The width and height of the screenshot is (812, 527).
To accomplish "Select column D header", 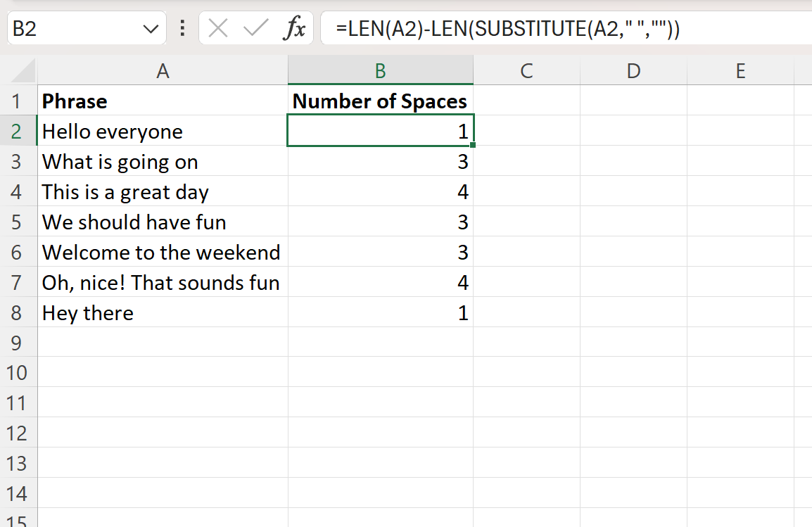I will (x=633, y=71).
